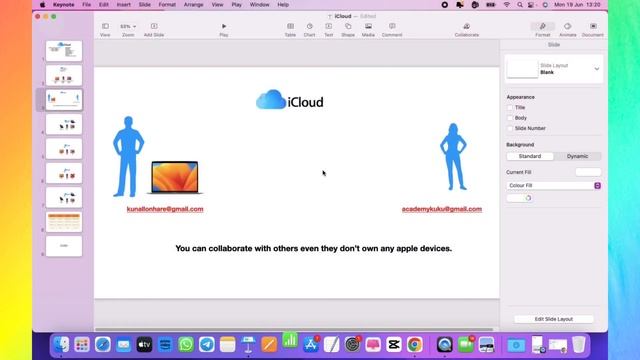Select the MacBook image on slide

(175, 177)
